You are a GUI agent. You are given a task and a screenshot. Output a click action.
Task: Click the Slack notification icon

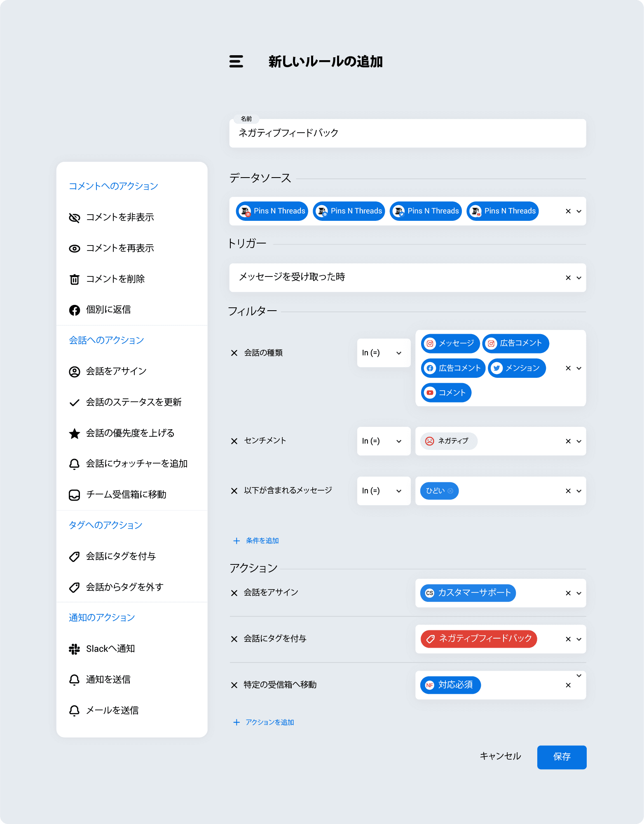[74, 649]
